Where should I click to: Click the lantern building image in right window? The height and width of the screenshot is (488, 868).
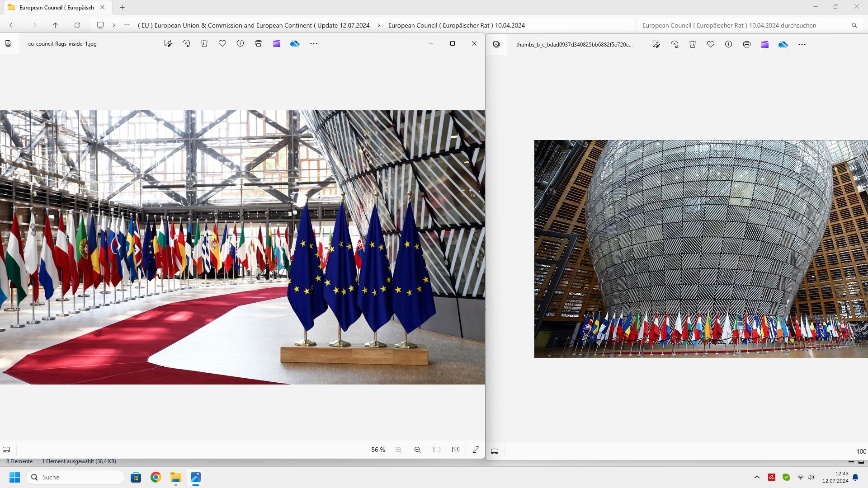pyautogui.click(x=701, y=249)
